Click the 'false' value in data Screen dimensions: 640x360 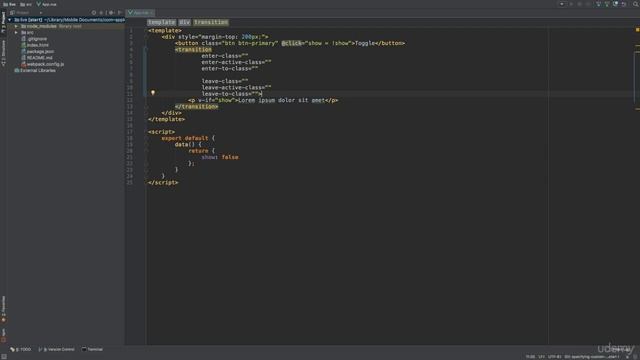[x=230, y=157]
